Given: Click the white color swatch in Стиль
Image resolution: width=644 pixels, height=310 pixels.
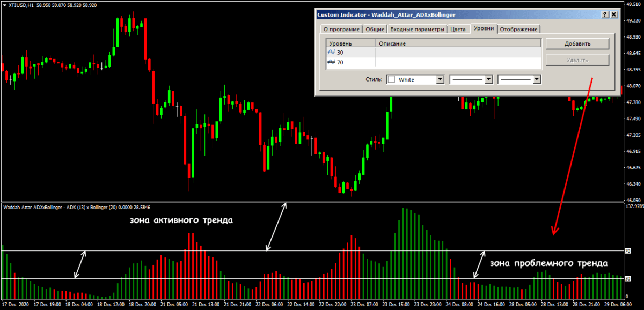Looking at the screenshot, I should tap(392, 79).
